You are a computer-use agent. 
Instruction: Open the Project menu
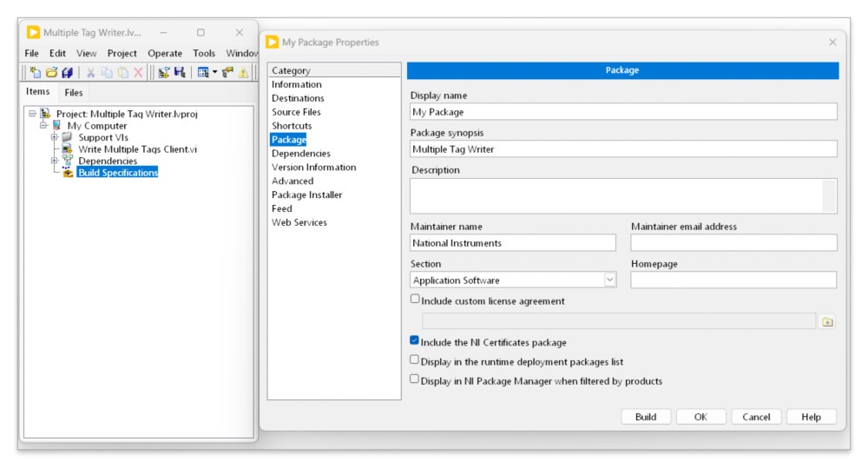pyautogui.click(x=122, y=53)
